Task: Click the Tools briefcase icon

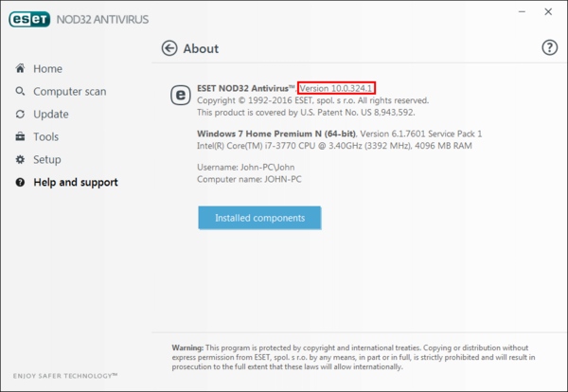Action: [x=20, y=136]
